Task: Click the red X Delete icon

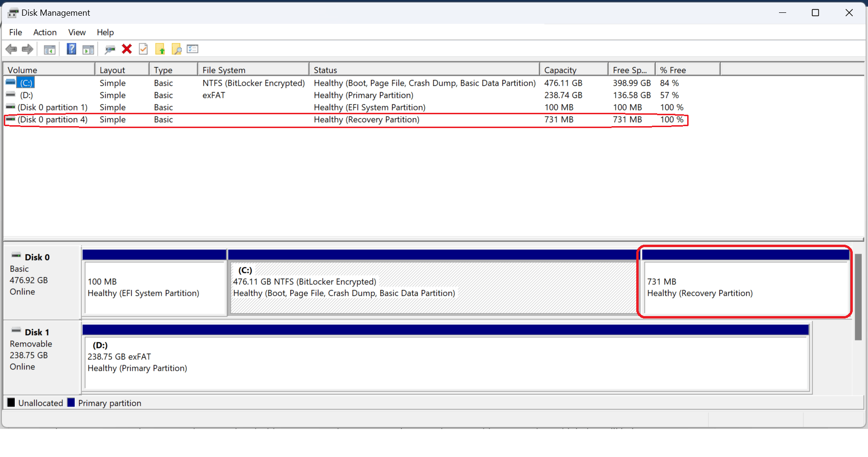Action: pyautogui.click(x=127, y=49)
